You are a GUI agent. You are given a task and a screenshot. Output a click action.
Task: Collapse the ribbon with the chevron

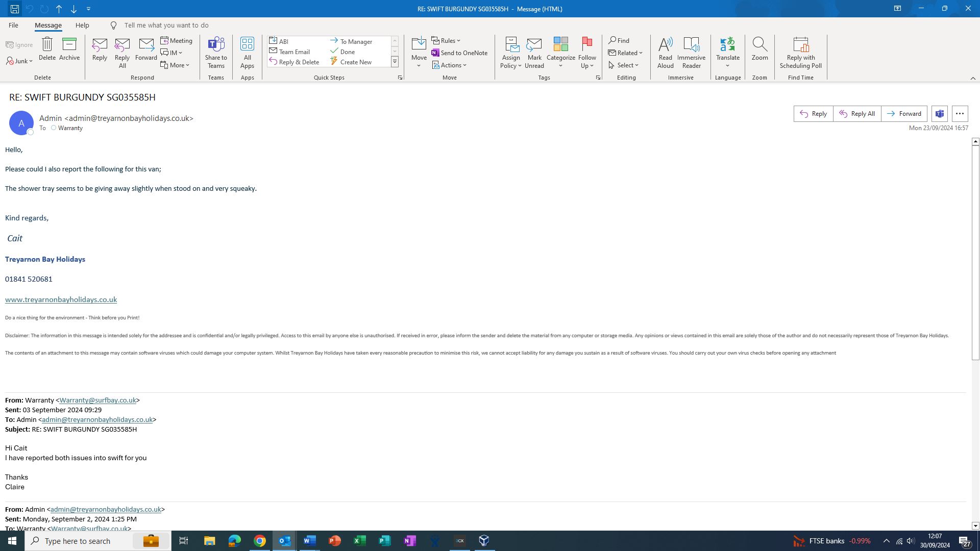(973, 78)
